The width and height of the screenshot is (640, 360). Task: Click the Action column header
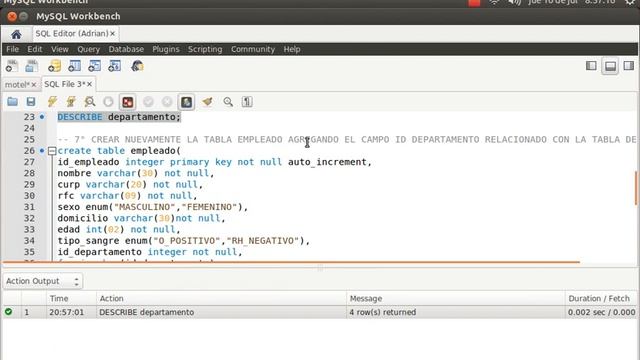(221, 298)
